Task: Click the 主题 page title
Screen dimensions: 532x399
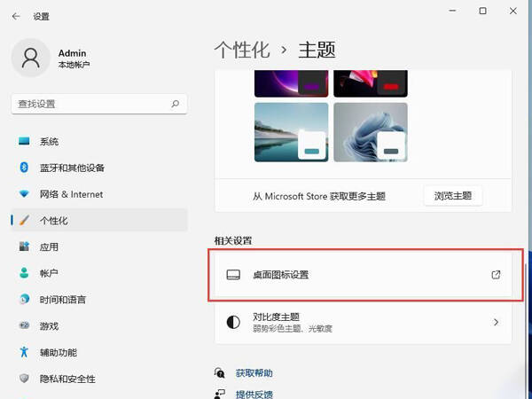Action: tap(317, 51)
